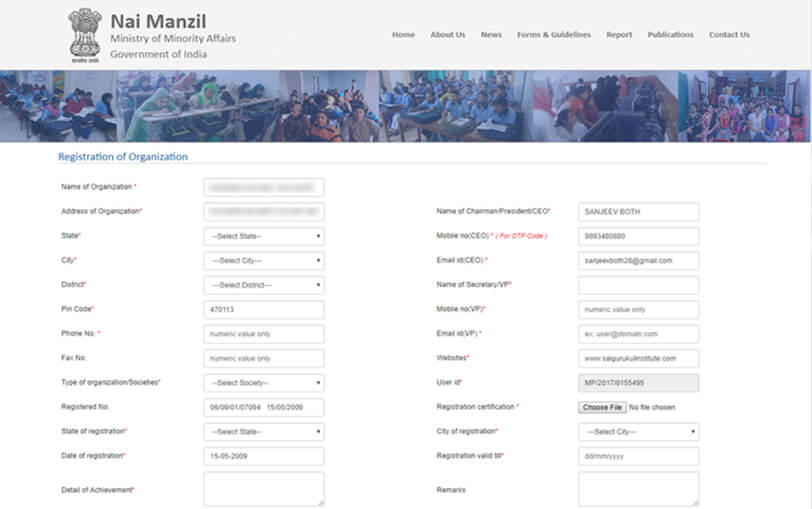Click the Fax No input field
This screenshot has width=812, height=509.
coord(264,358)
